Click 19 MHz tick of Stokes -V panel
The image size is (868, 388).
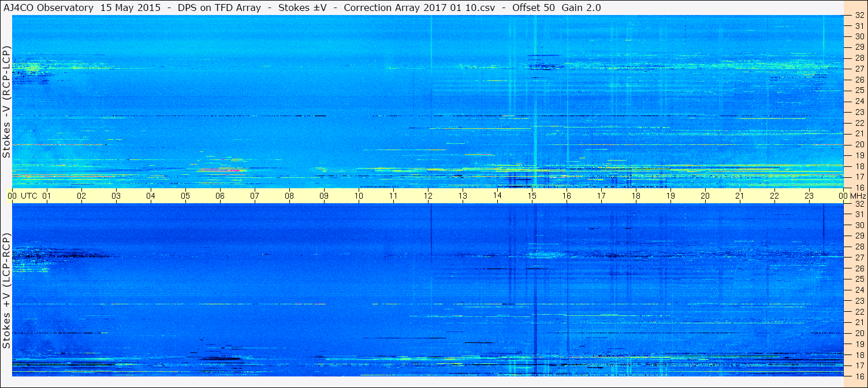click(859, 155)
